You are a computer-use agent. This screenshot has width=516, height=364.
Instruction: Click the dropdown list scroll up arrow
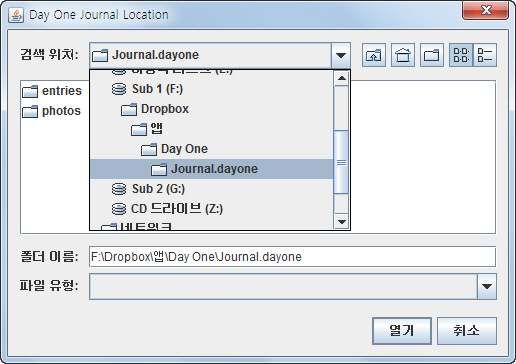pos(341,79)
